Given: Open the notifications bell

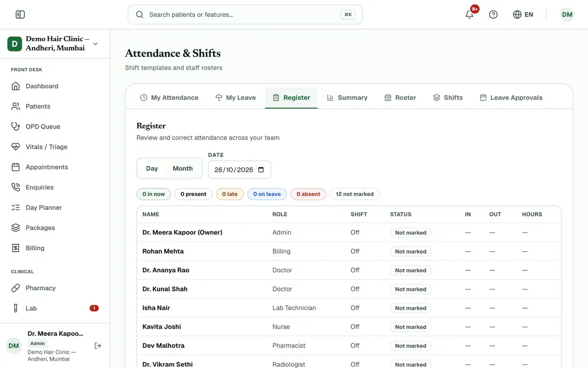Looking at the screenshot, I should click(x=469, y=15).
